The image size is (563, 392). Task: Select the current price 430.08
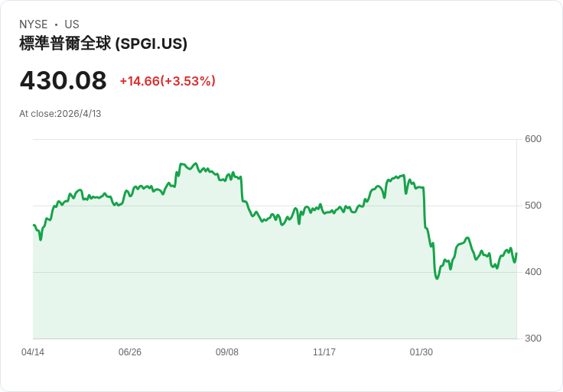[x=63, y=80]
